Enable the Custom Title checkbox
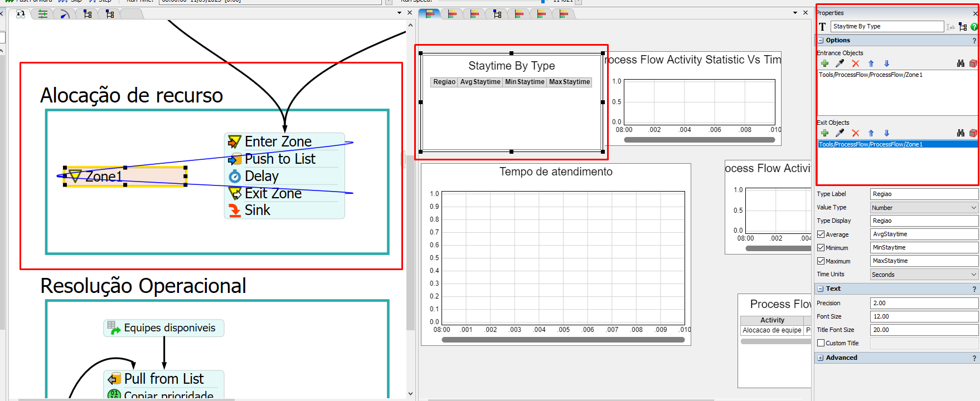 [x=821, y=343]
